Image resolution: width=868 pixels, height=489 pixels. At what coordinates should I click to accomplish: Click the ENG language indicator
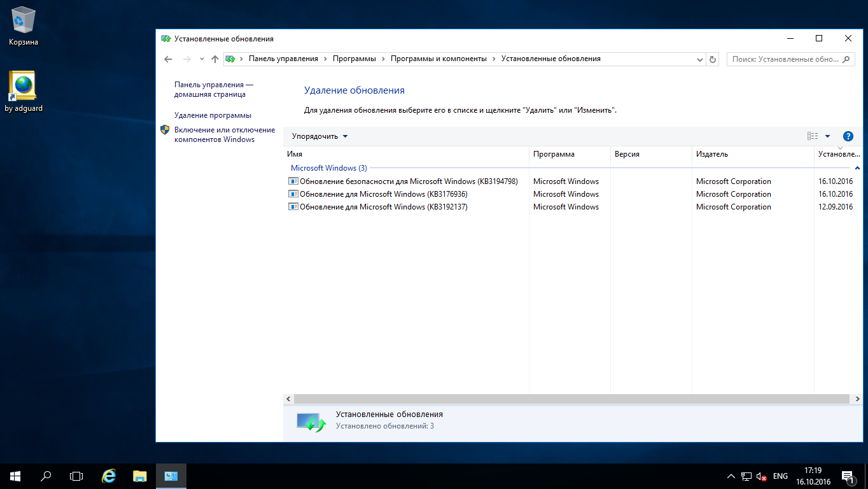(x=780, y=476)
